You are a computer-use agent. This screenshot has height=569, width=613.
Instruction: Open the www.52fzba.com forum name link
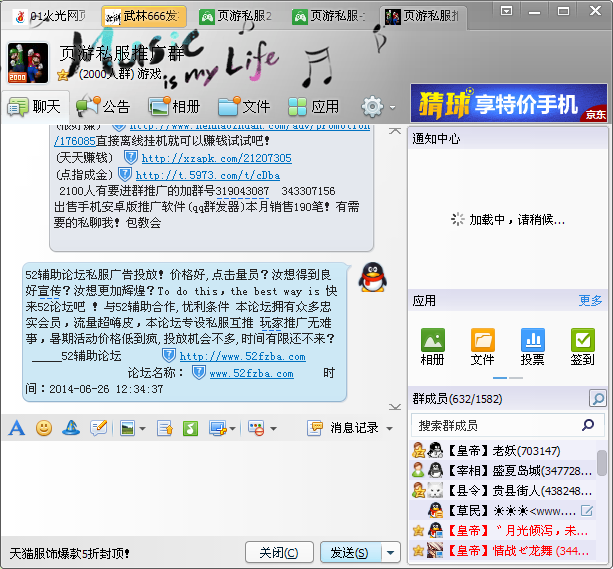pos(251,373)
